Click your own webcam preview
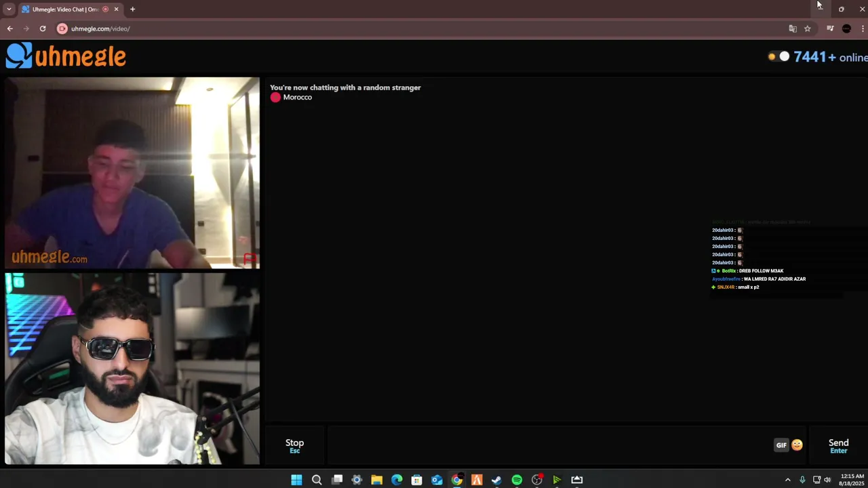 [x=132, y=369]
